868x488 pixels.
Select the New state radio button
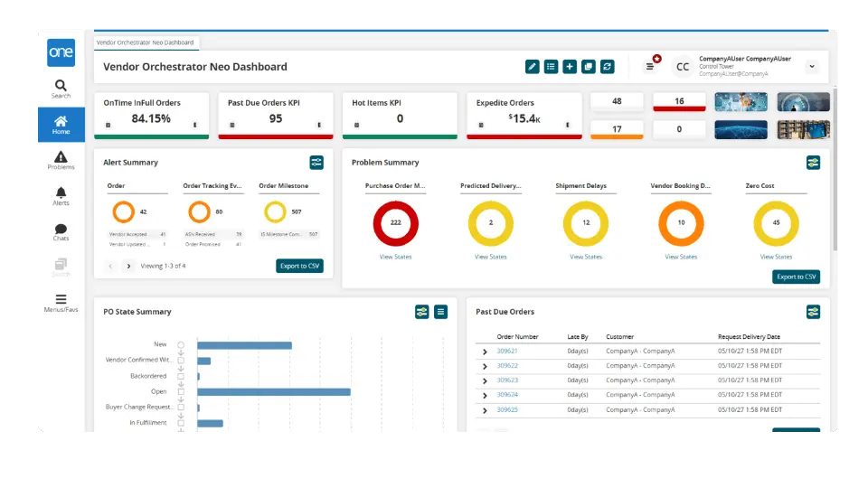coord(181,345)
